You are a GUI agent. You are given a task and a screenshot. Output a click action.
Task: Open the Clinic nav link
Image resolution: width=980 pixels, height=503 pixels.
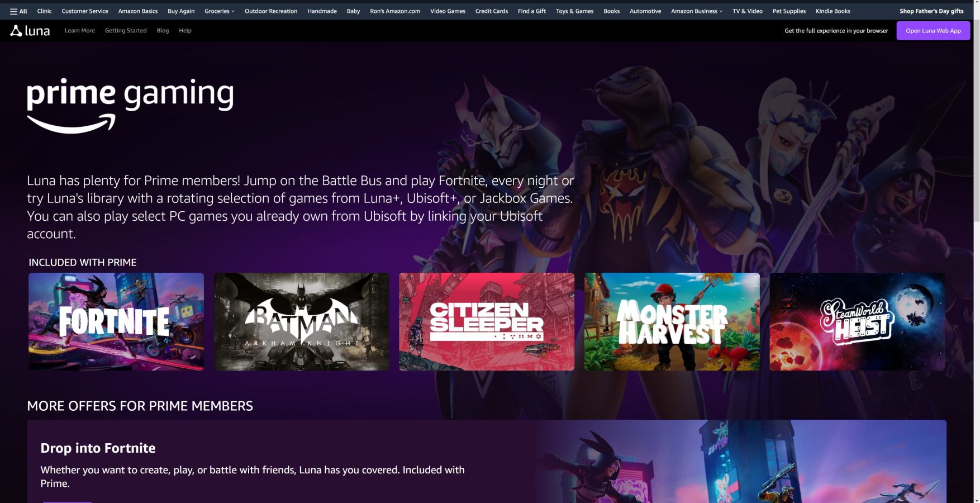coord(44,11)
